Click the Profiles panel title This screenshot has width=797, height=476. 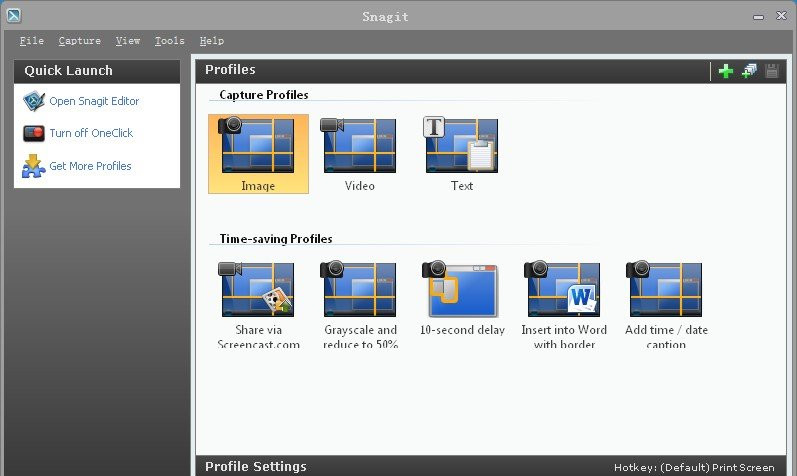[230, 70]
